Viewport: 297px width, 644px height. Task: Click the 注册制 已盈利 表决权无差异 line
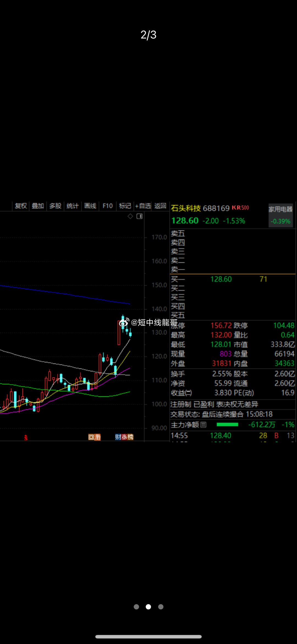pyautogui.click(x=214, y=404)
